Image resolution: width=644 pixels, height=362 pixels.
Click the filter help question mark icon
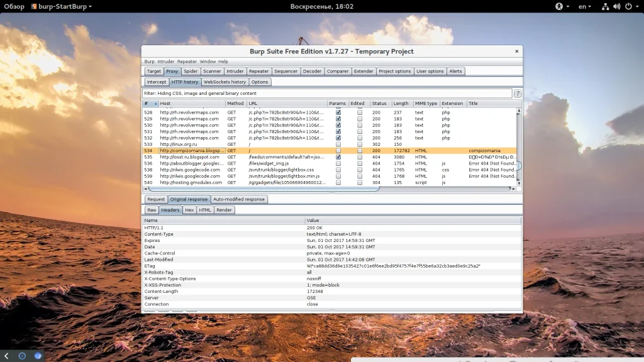click(518, 93)
